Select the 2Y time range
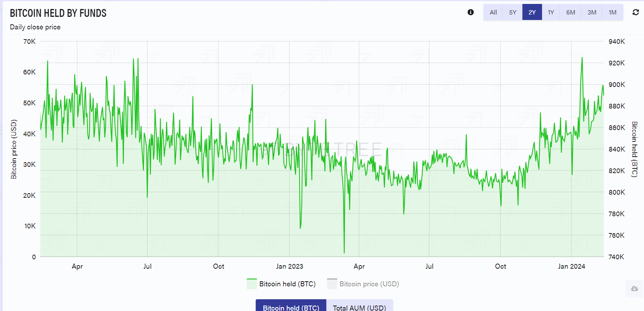Viewport: 644px width, 311px height. (532, 12)
